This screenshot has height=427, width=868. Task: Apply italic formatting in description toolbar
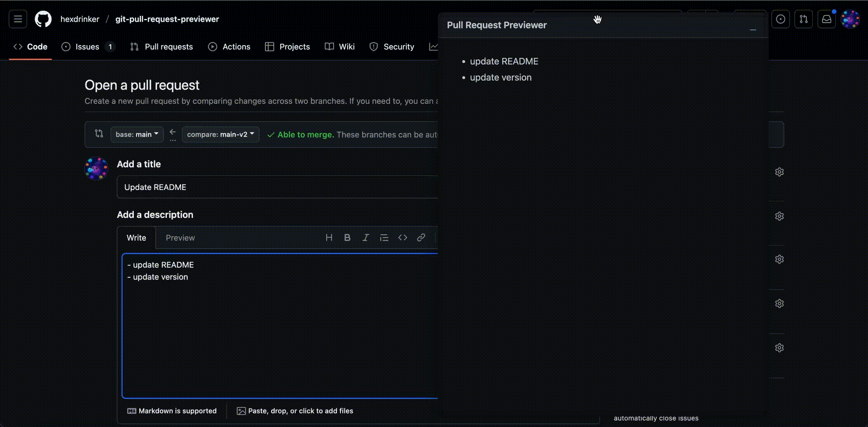(366, 237)
